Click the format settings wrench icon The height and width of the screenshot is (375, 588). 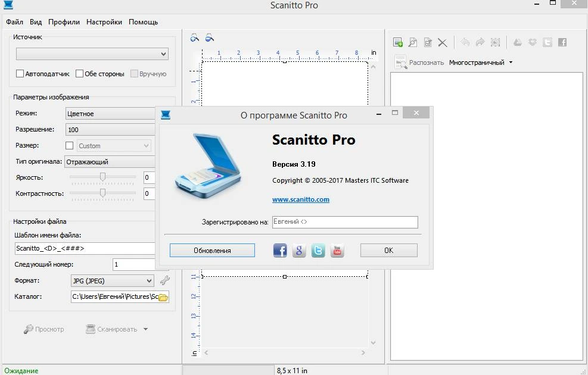[x=164, y=280]
